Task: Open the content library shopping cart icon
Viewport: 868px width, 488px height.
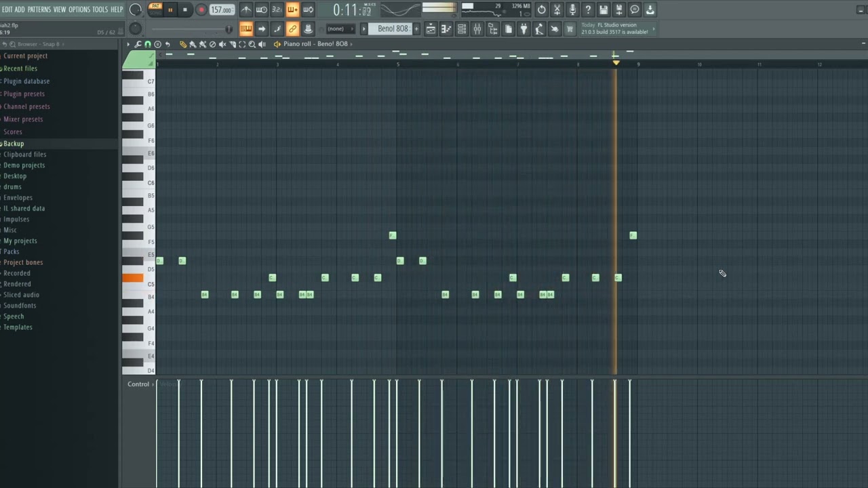Action: coord(570,29)
